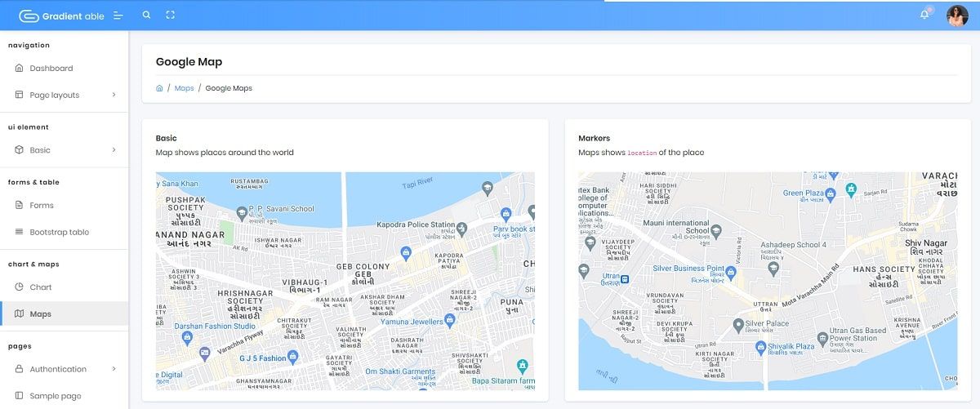
Task: Click the Basic map canvas
Action: [x=345, y=281]
